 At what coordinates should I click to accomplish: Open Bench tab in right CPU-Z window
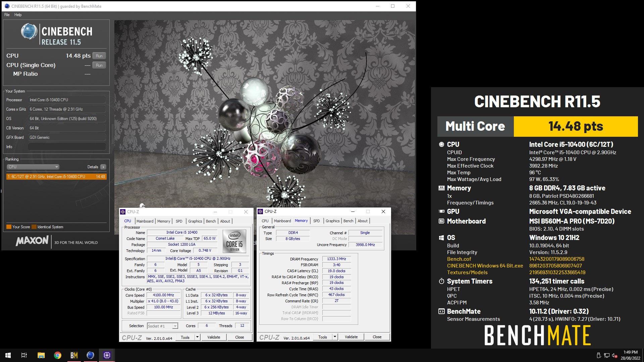pos(348,221)
